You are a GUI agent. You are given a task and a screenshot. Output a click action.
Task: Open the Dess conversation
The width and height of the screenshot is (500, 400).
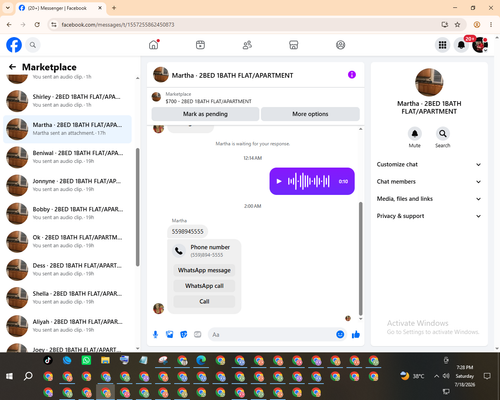point(67,270)
